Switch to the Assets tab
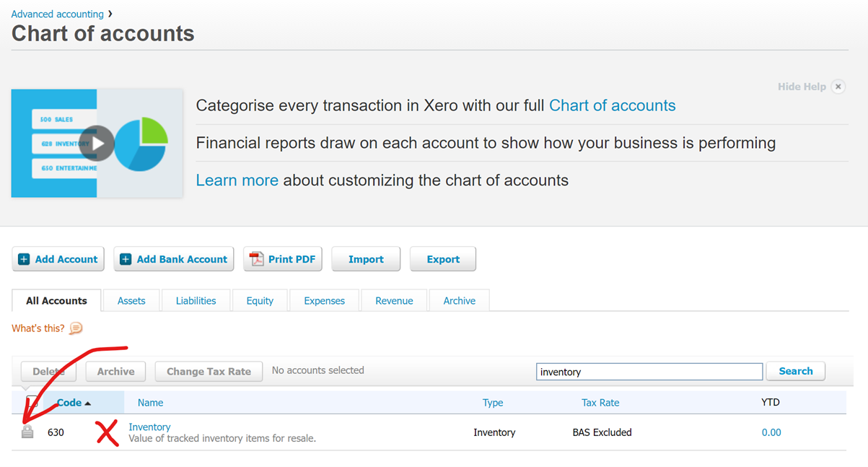 (x=131, y=301)
